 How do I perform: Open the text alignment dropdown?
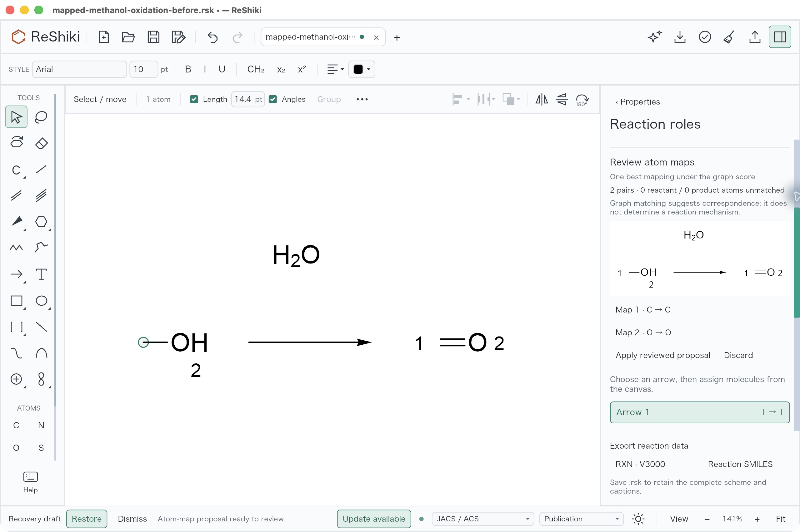coord(335,69)
